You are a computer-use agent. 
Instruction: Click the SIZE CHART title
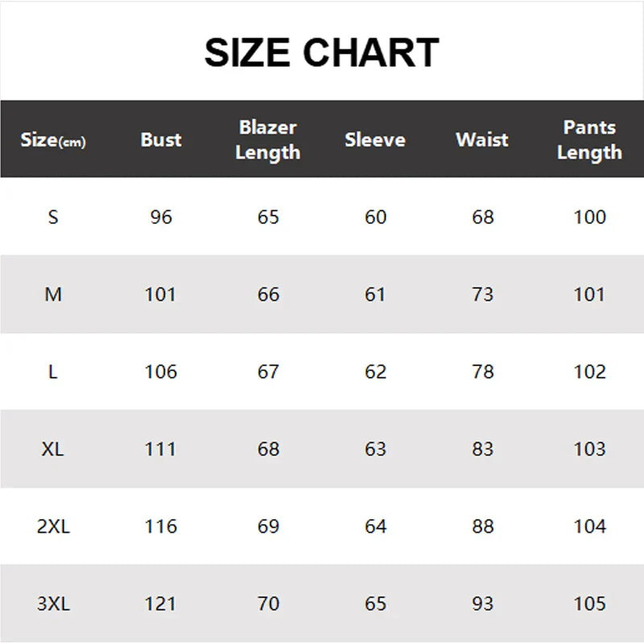[321, 53]
